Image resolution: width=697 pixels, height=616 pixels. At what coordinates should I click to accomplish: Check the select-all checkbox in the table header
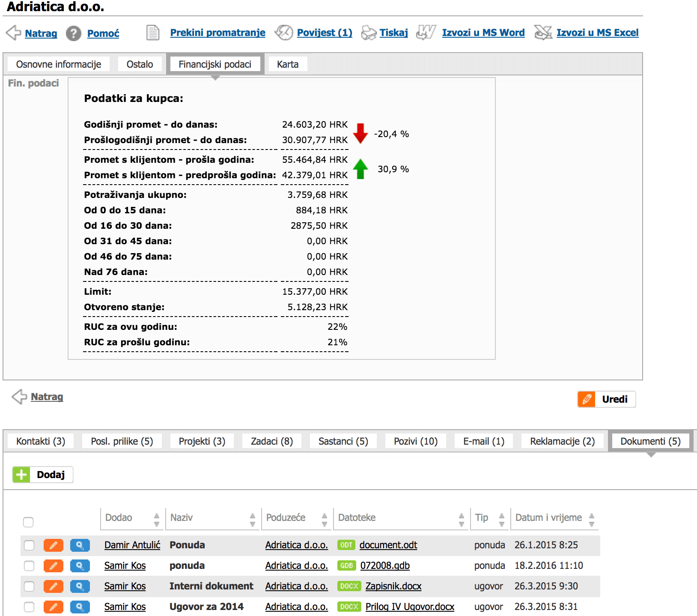click(29, 521)
